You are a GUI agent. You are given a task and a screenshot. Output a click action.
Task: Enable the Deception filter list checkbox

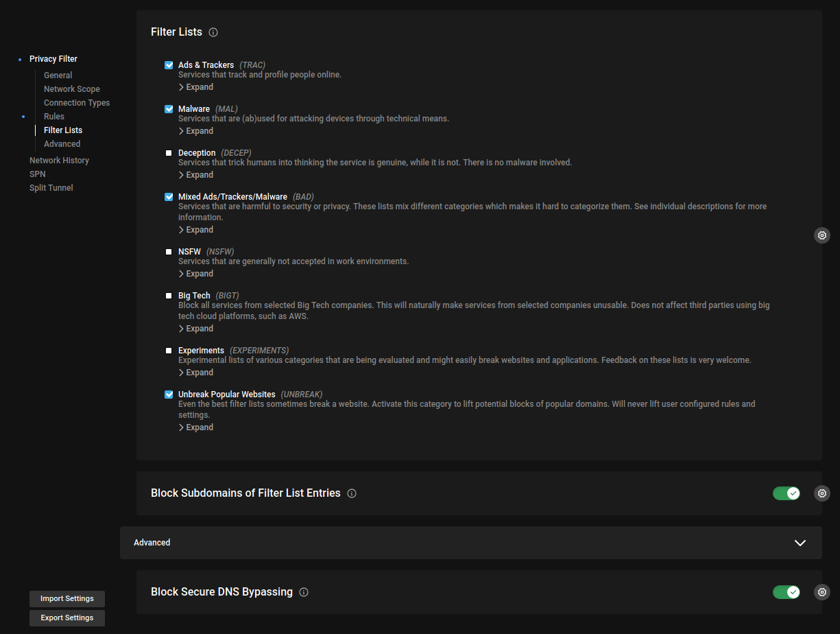coord(169,153)
